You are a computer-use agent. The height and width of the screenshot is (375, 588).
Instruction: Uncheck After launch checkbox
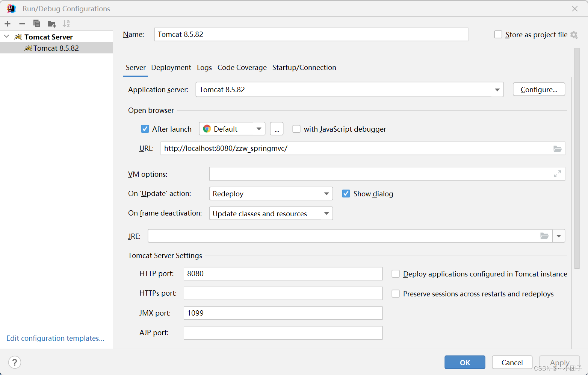(x=145, y=129)
